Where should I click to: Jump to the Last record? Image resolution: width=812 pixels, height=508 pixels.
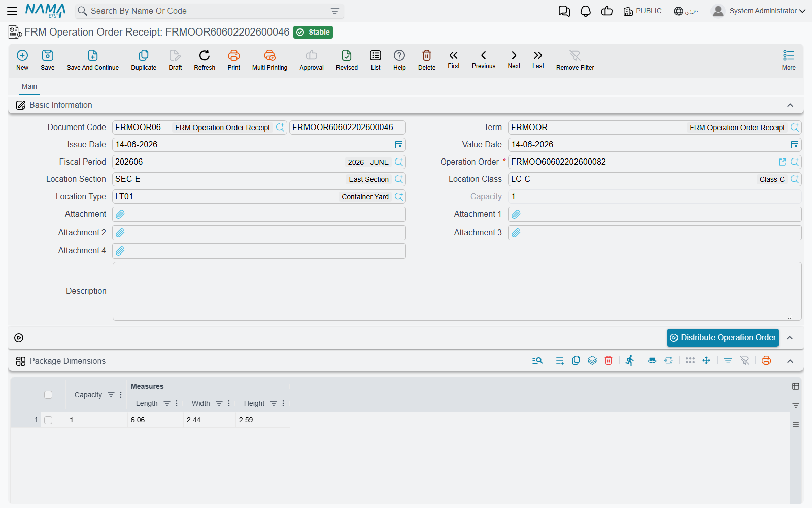click(538, 59)
